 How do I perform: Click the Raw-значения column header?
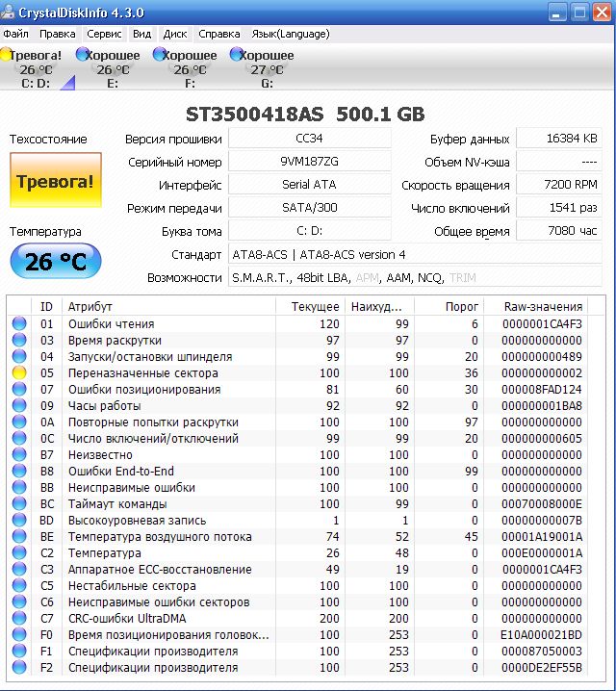[536, 306]
